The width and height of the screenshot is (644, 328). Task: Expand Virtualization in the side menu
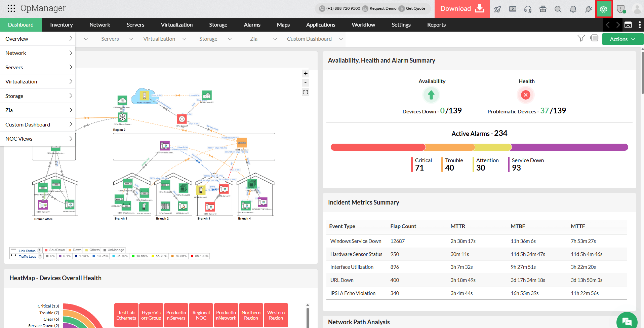38,81
